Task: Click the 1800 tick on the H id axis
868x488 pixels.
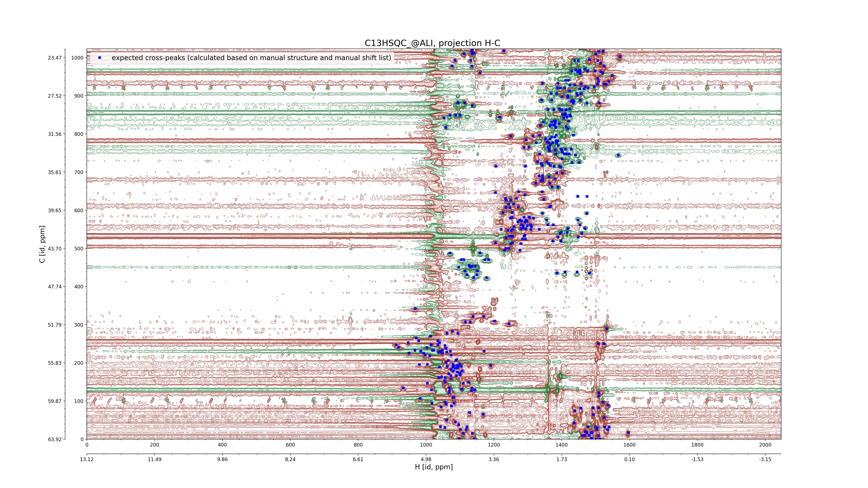Action: click(x=697, y=445)
